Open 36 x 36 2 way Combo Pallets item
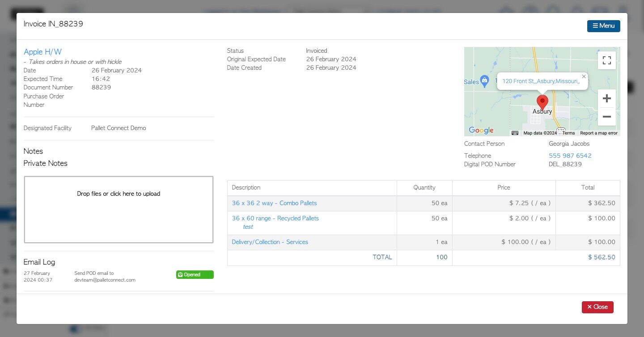Viewport: 644px width, 337px height. [274, 203]
